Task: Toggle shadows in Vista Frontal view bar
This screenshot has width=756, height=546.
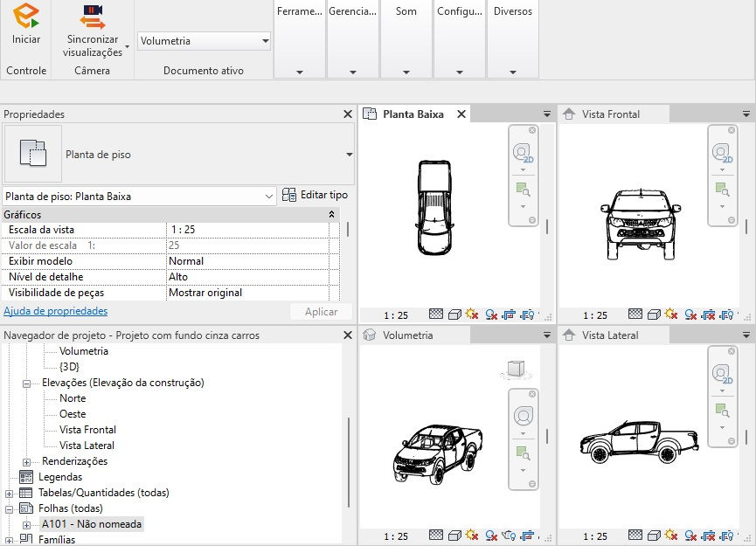Action: [x=690, y=314]
